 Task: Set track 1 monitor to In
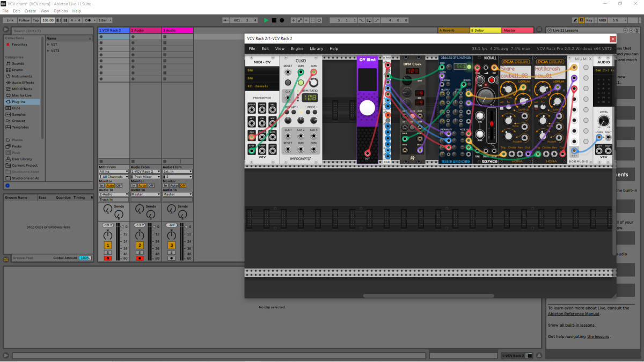coord(102,186)
